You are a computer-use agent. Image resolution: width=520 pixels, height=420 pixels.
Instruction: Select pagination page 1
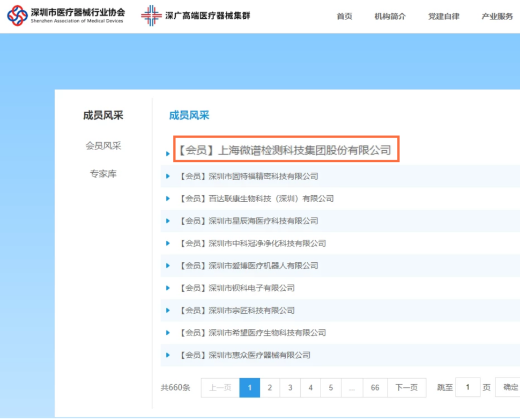tap(250, 387)
